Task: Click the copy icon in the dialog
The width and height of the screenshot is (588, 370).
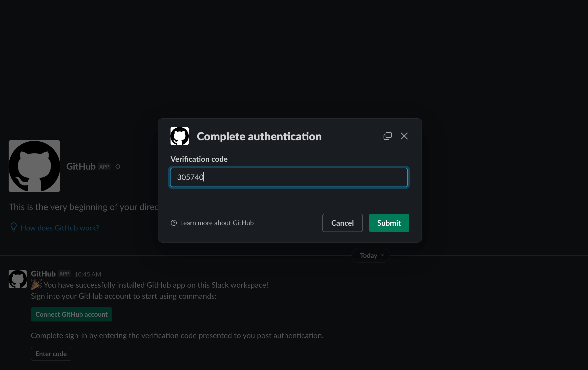Action: click(x=387, y=136)
